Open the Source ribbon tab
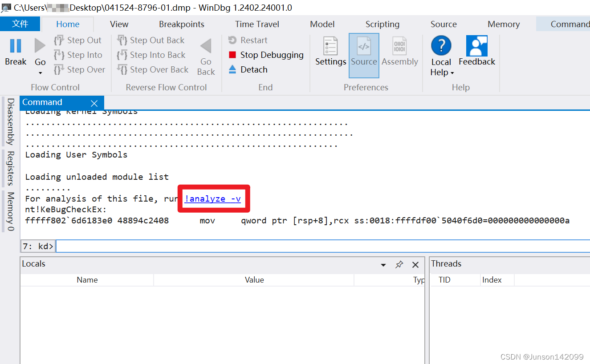This screenshot has height=364, width=590. point(444,24)
